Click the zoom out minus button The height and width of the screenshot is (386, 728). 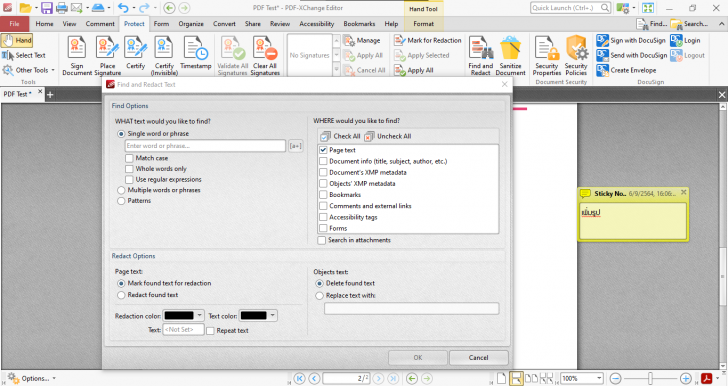click(615, 379)
